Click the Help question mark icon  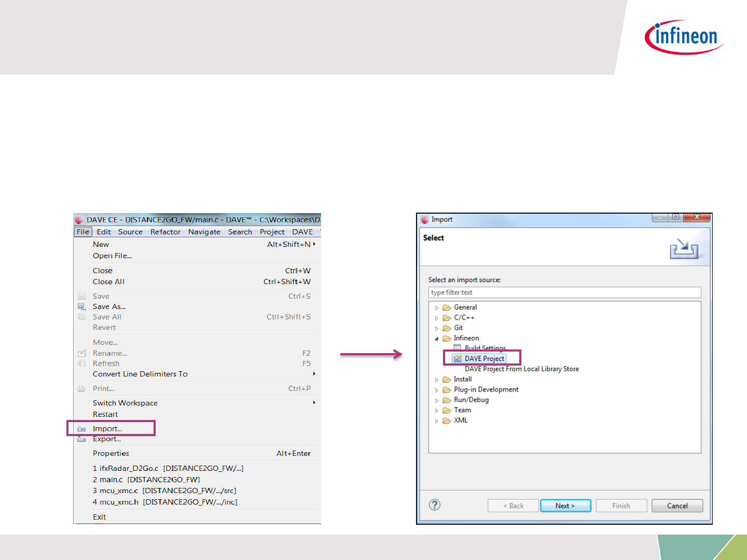pos(435,505)
